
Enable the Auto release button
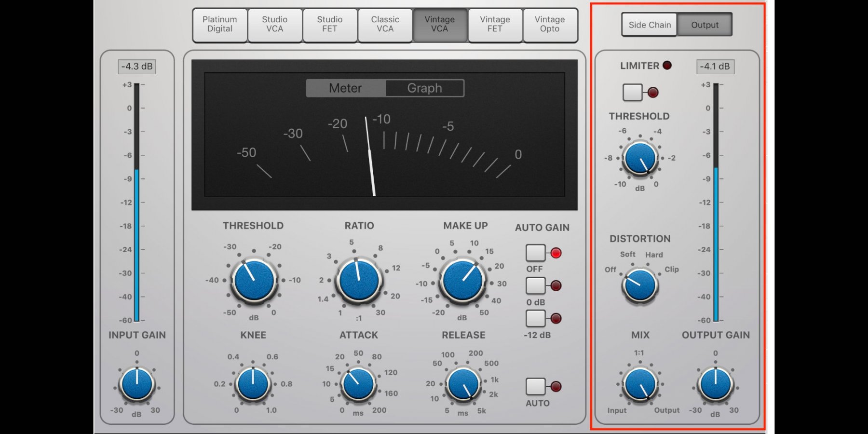535,386
